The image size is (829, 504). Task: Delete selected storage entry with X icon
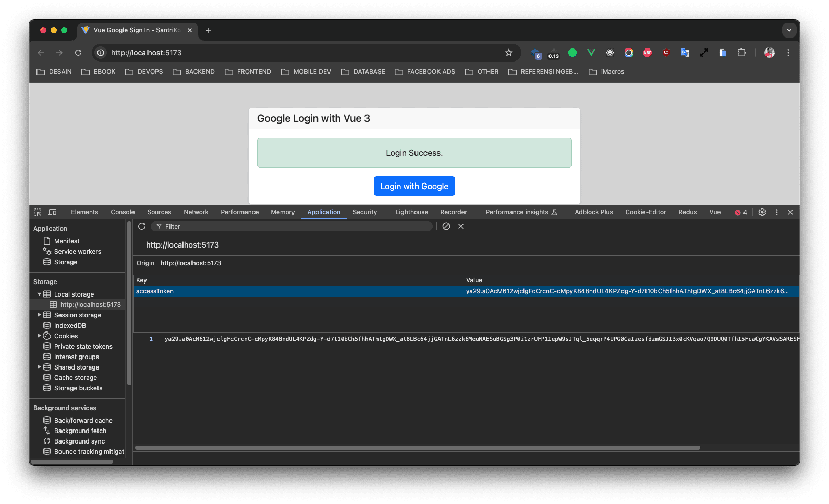461,226
